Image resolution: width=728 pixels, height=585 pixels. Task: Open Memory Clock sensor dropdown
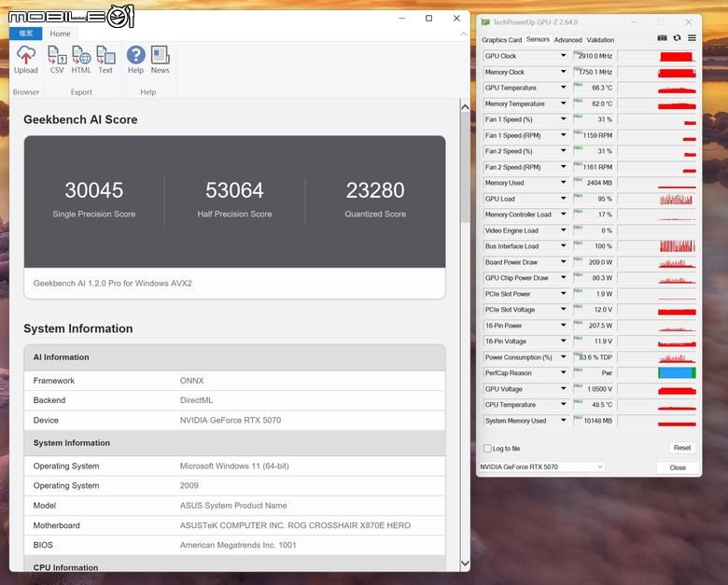tap(563, 72)
